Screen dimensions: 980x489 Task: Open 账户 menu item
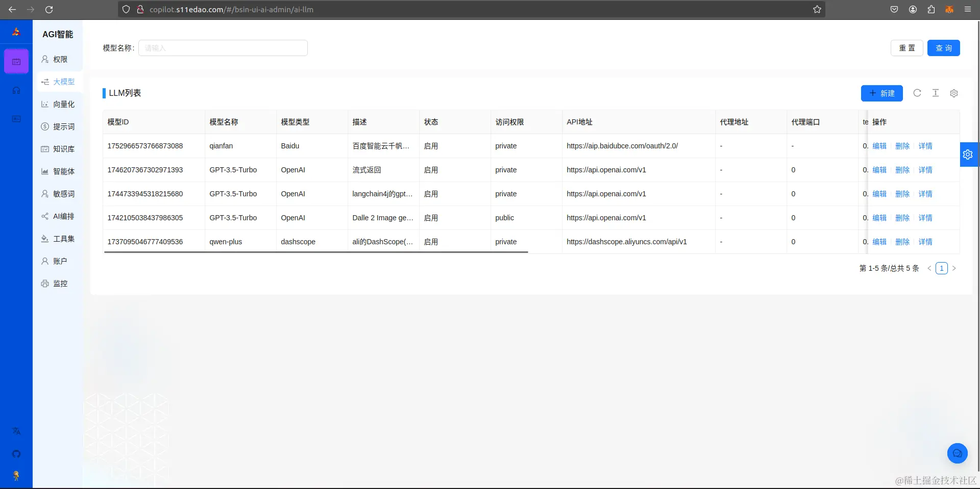tap(60, 261)
